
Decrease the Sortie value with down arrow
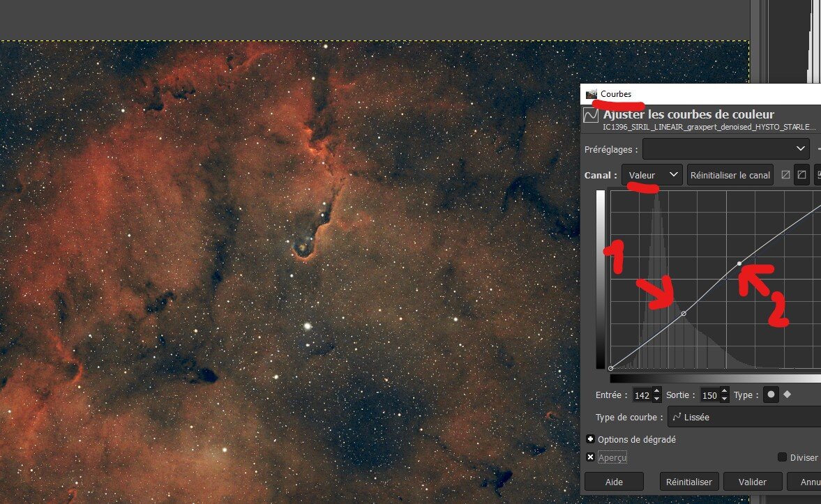click(x=724, y=399)
